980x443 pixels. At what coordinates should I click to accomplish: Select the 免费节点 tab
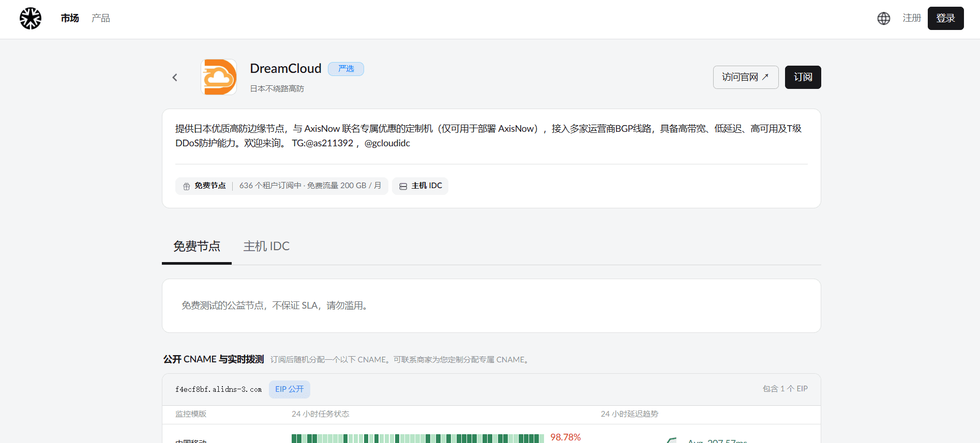(197, 247)
